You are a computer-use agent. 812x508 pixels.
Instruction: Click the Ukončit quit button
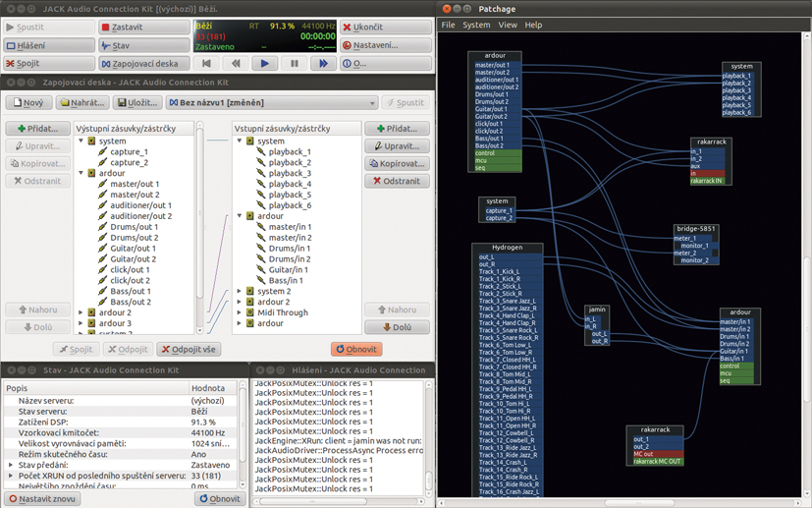pos(386,27)
